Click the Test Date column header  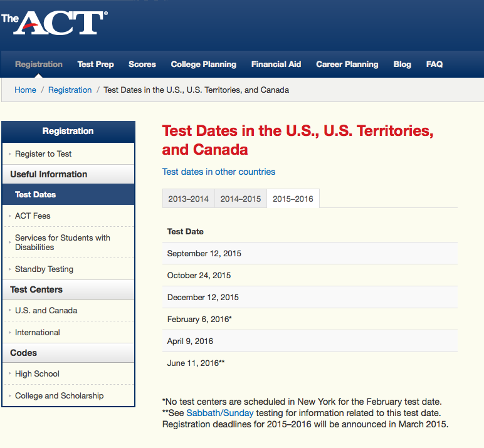click(185, 231)
